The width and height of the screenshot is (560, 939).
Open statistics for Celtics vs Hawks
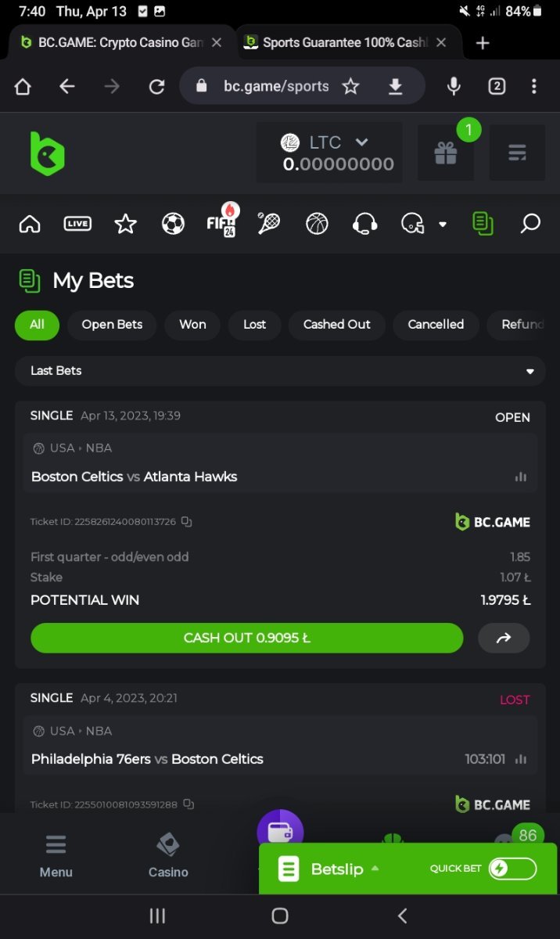521,477
